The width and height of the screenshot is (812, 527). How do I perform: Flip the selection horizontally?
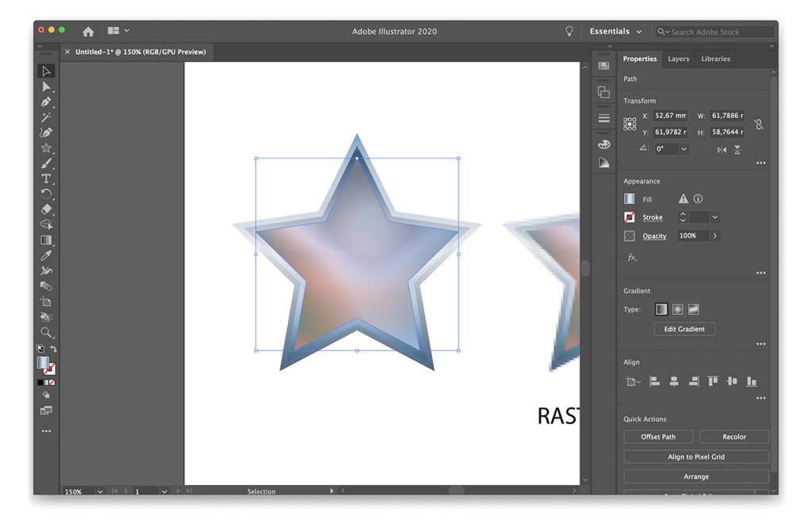coord(722,150)
